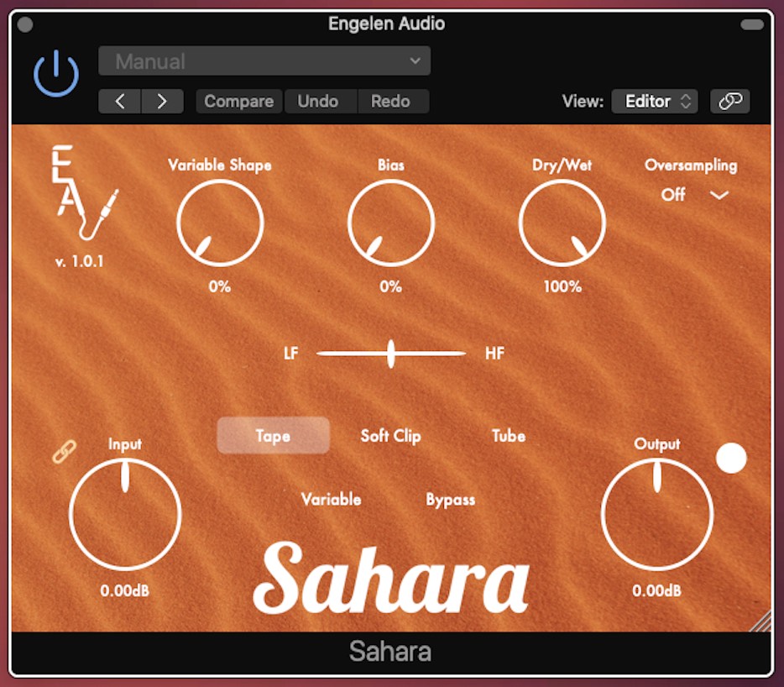784x687 pixels.
Task: Toggle the plugin power bypass icon
Action: [x=56, y=73]
